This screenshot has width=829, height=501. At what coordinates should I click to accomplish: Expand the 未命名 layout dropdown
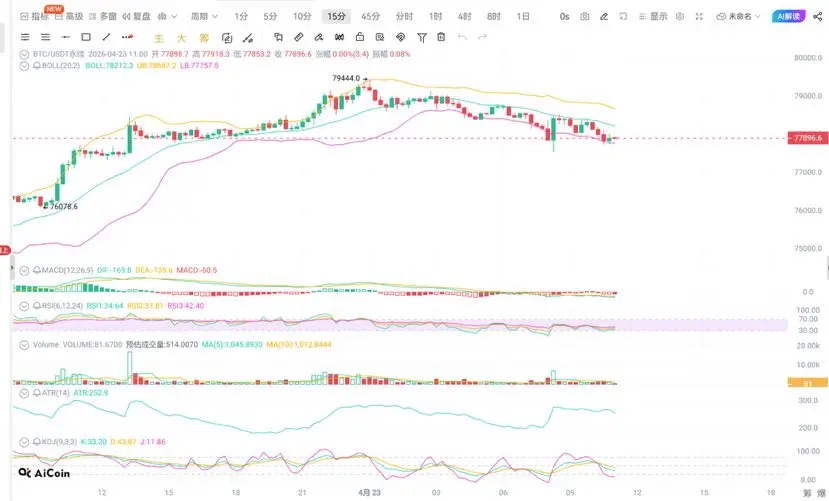(x=738, y=16)
